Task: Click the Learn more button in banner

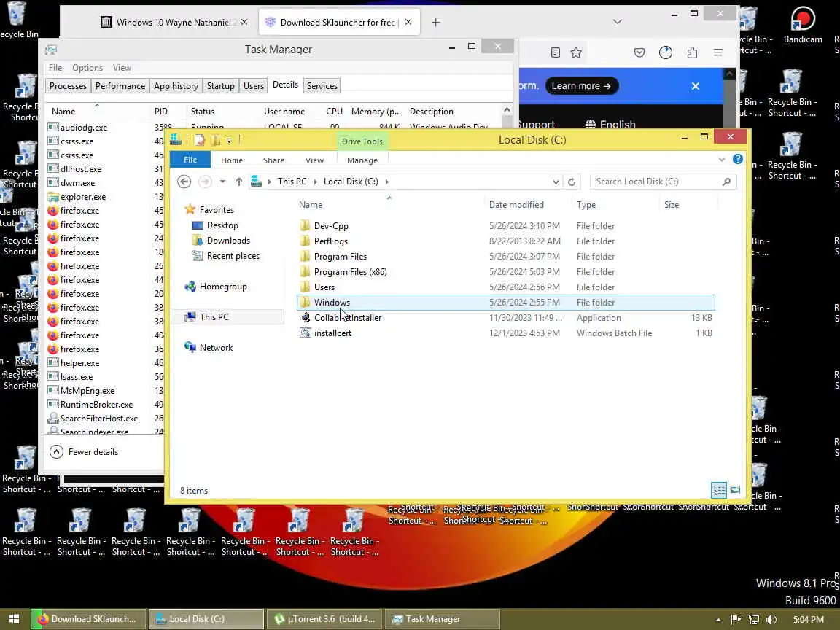Action: pos(582,86)
